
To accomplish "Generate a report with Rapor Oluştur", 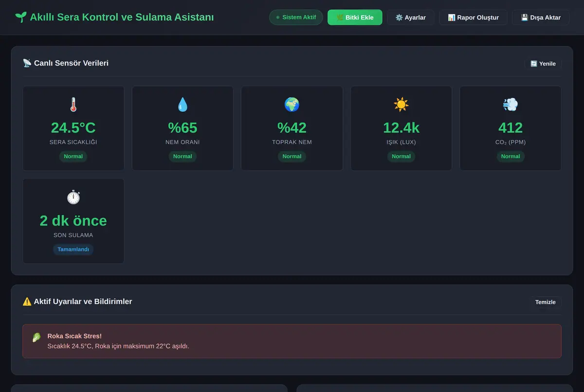I will pos(473,18).
